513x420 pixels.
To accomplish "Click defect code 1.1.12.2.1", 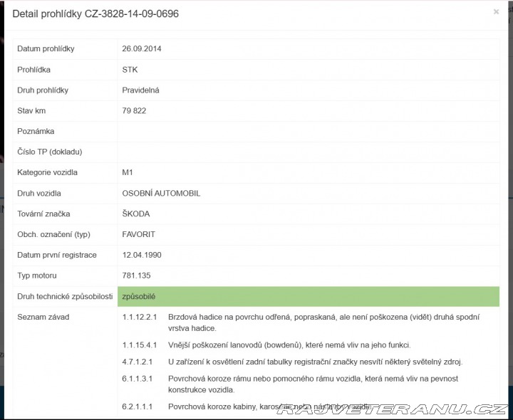I will pos(140,317).
